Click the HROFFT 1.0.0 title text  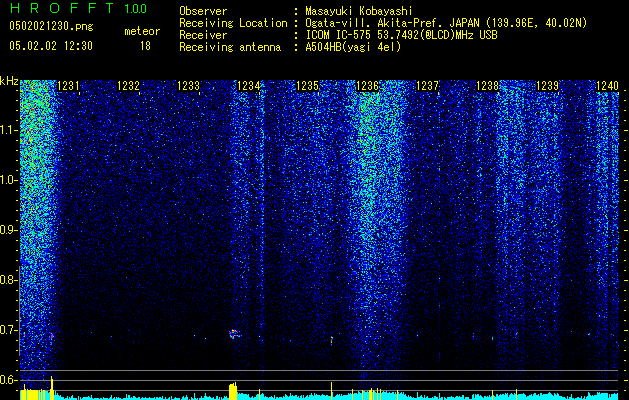[x=78, y=8]
